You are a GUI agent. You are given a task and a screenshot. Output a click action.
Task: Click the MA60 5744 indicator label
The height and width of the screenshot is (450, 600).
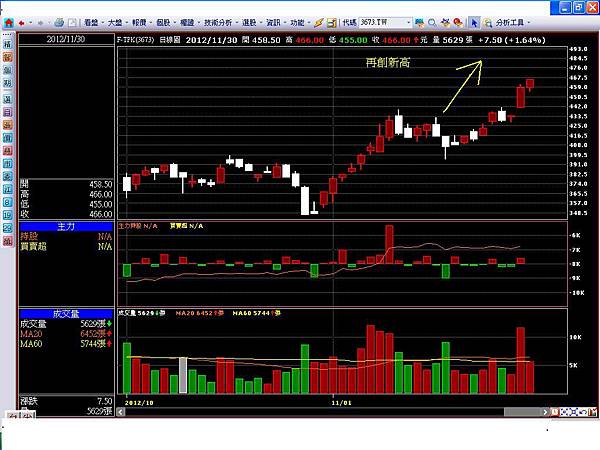tap(256, 313)
